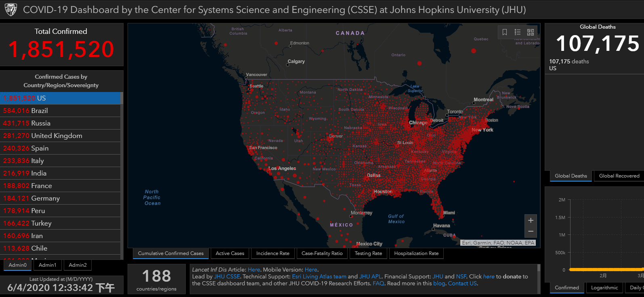
Task: Click the New York label on map
Action: click(x=482, y=130)
